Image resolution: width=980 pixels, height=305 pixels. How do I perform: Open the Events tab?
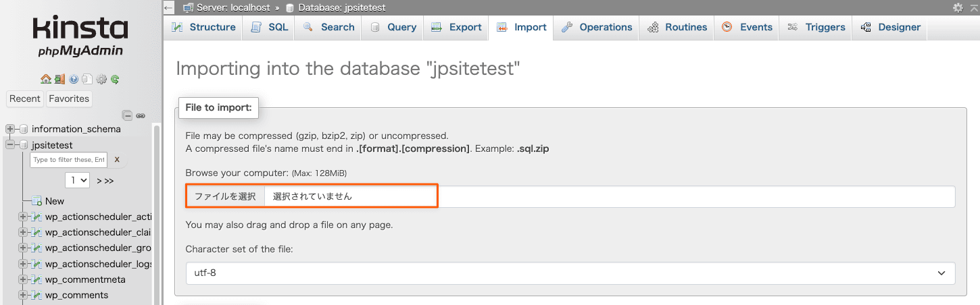tap(747, 27)
